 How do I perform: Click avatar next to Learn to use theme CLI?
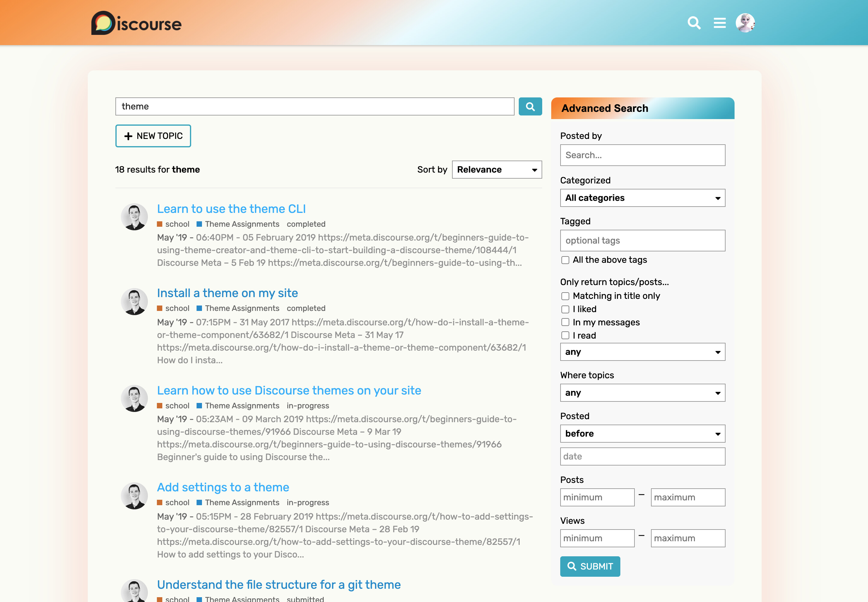click(134, 217)
